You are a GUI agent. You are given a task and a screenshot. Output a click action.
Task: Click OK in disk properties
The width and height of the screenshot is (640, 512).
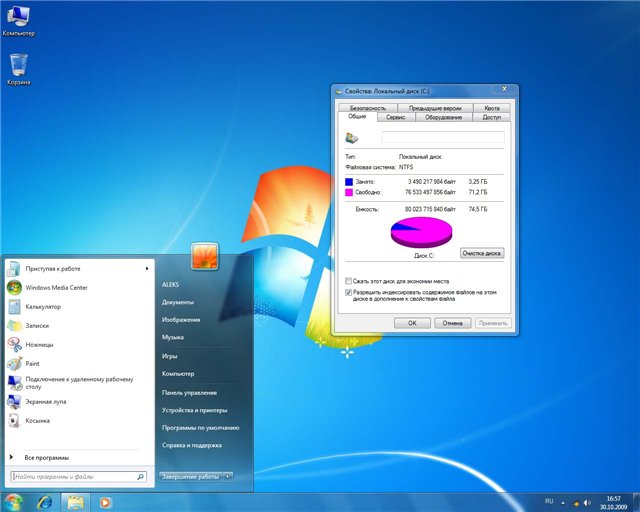click(x=412, y=323)
